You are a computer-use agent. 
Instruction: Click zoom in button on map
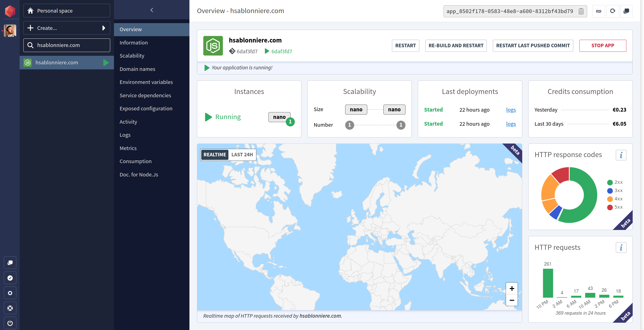point(512,288)
